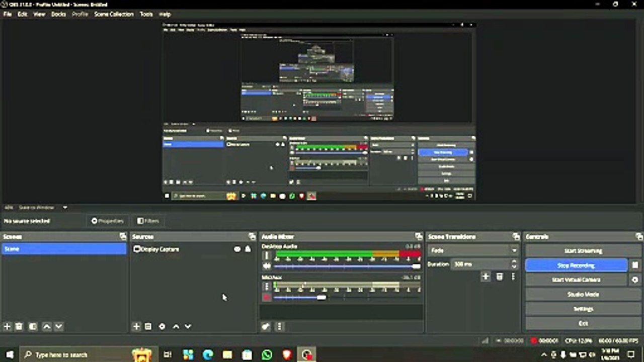This screenshot has width=644, height=362.
Task: Show hidden system tray icons
Action: [x=544, y=354]
